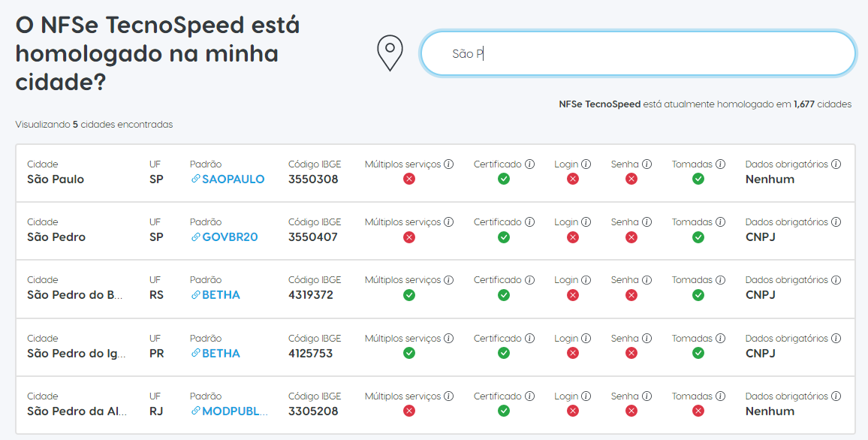Click Senha info icon, São Pedro do Ig... row
This screenshot has height=440, width=868.
(x=646, y=338)
